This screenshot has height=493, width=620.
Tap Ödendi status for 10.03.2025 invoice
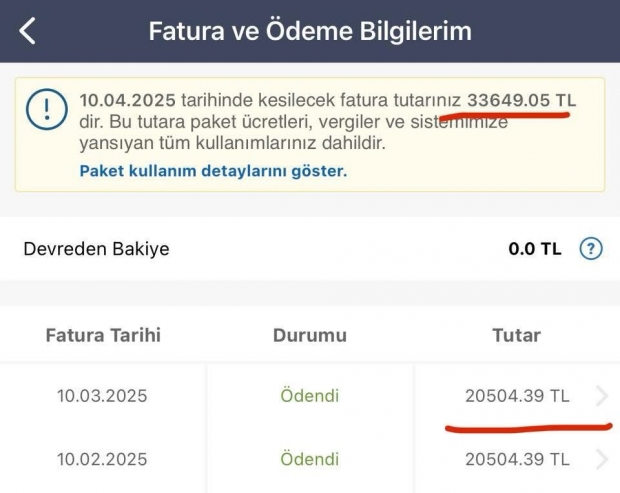pos(310,396)
